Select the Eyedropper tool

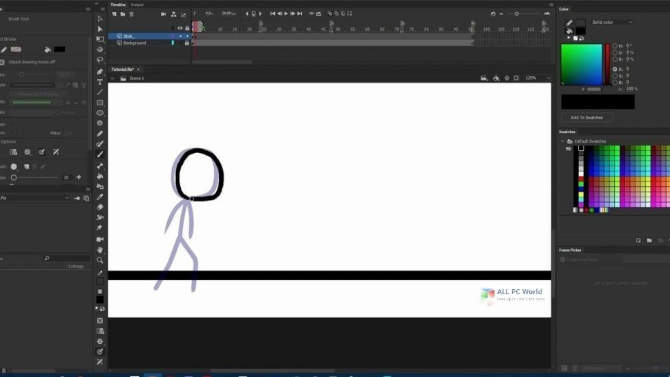[x=100, y=197]
